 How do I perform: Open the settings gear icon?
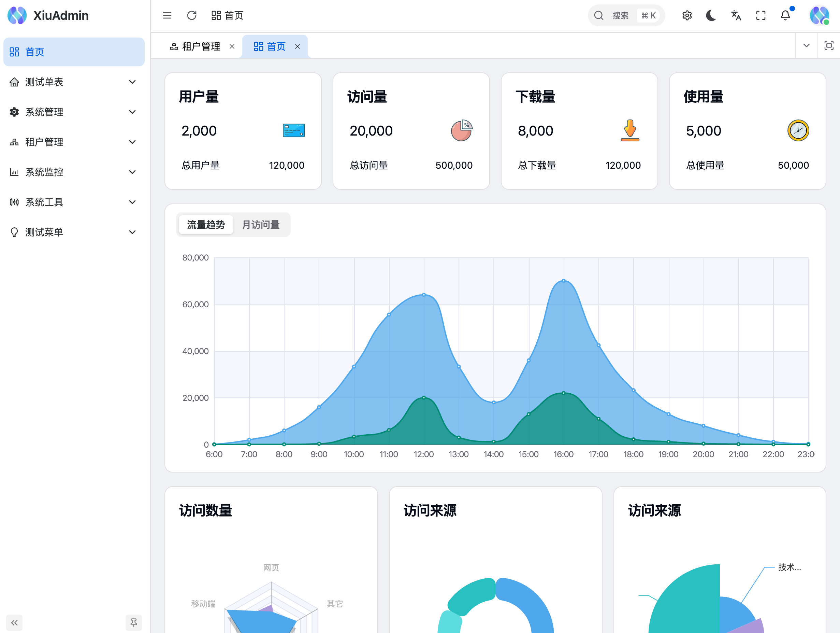686,16
